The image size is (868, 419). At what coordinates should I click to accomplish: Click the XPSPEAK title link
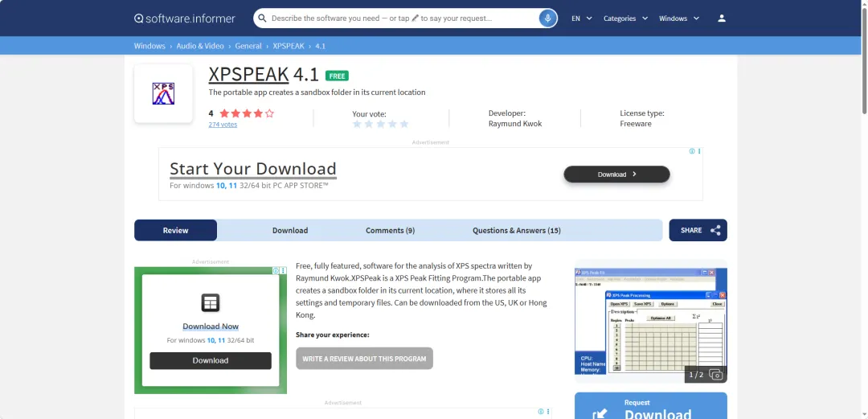click(x=248, y=74)
